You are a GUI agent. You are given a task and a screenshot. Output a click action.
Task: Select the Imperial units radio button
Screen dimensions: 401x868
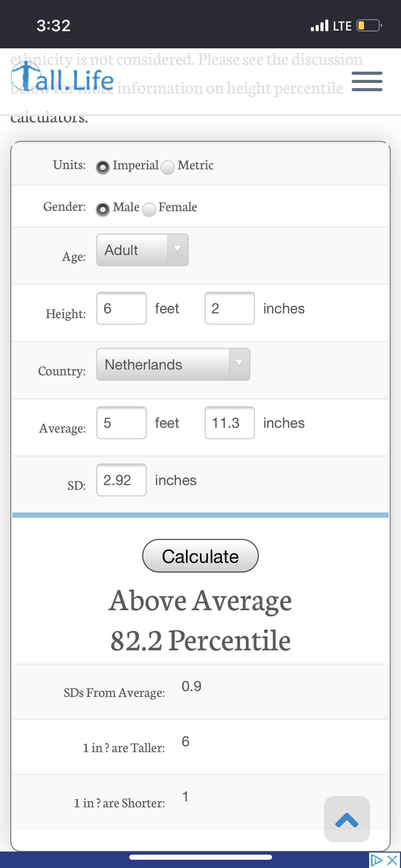pyautogui.click(x=102, y=167)
